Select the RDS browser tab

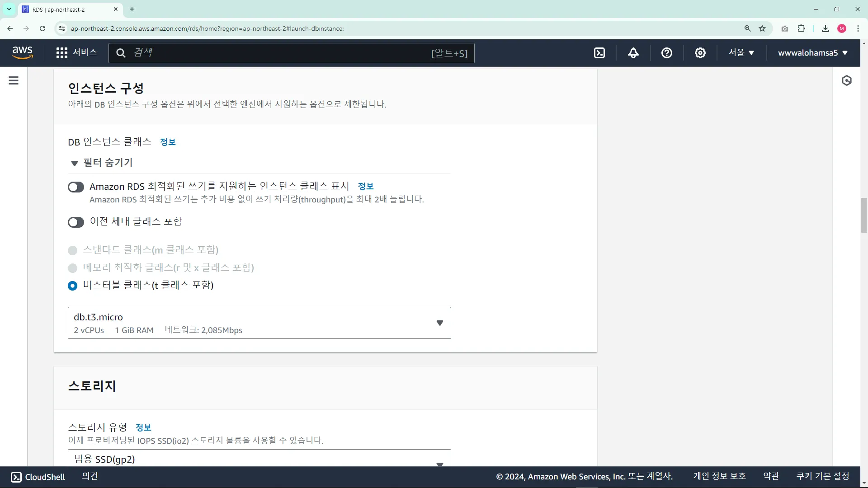tap(68, 9)
